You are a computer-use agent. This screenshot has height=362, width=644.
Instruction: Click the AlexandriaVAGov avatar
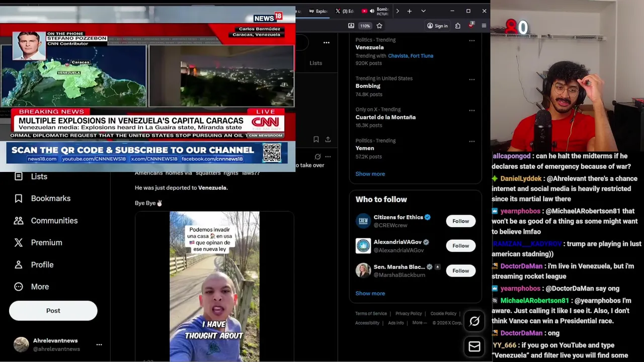tap(363, 246)
